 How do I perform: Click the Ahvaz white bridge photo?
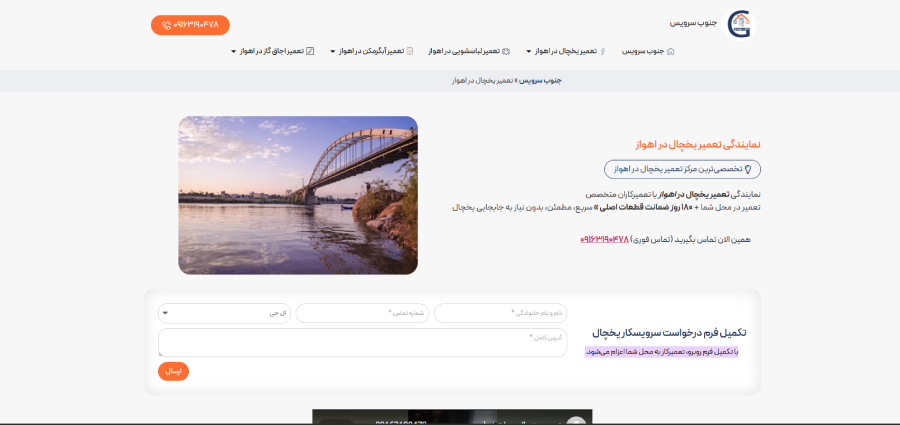pos(298,195)
